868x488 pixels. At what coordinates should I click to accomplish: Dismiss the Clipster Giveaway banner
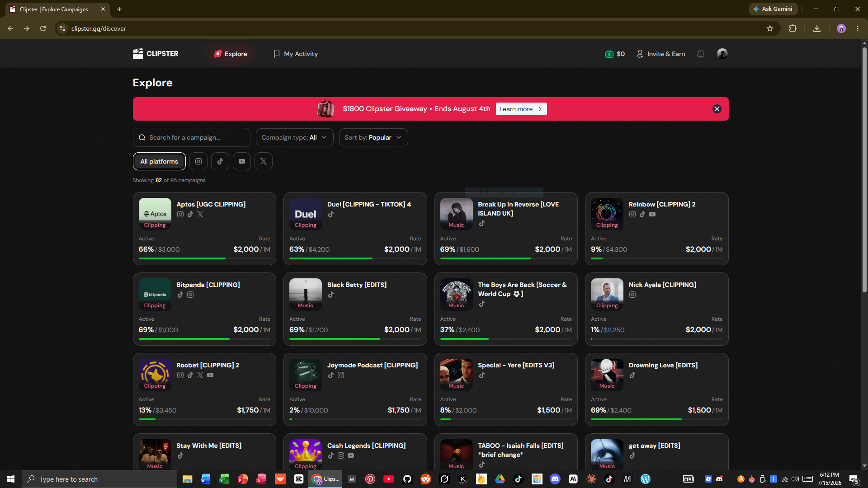(717, 109)
